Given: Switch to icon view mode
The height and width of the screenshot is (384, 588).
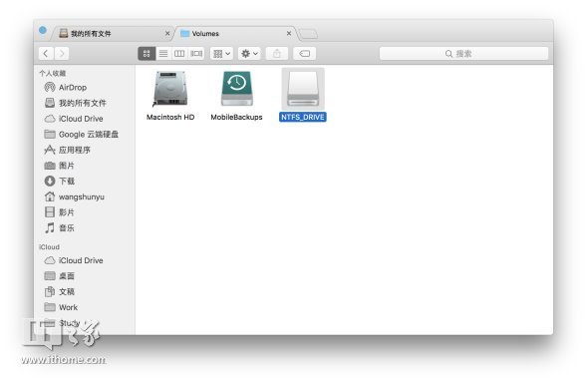Looking at the screenshot, I should (147, 54).
